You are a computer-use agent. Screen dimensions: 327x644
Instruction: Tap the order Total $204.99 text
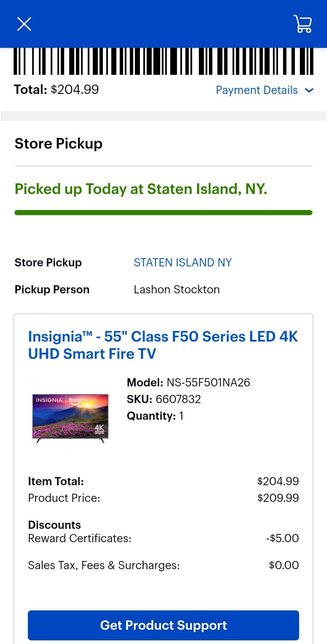[56, 90]
